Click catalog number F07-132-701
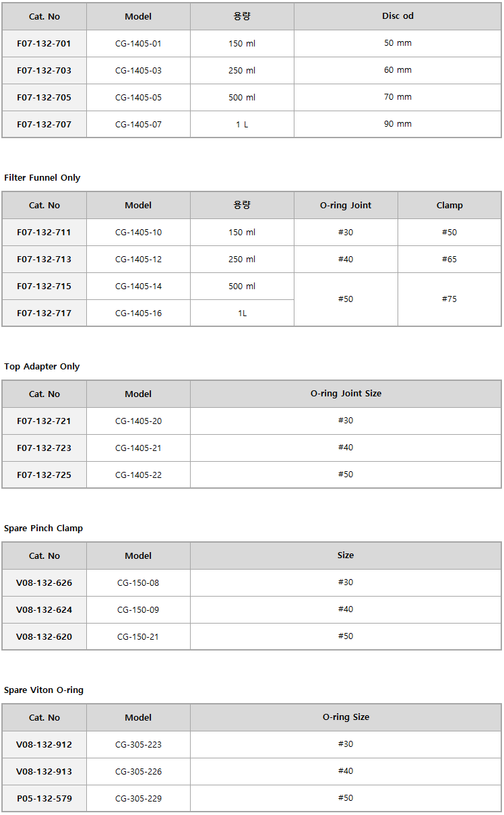504x815 pixels. point(44,43)
